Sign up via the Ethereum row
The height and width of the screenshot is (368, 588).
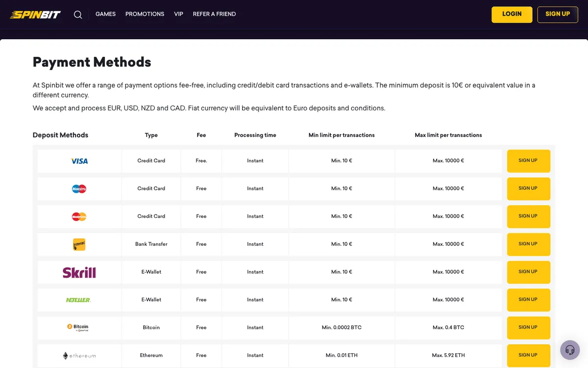click(x=528, y=355)
